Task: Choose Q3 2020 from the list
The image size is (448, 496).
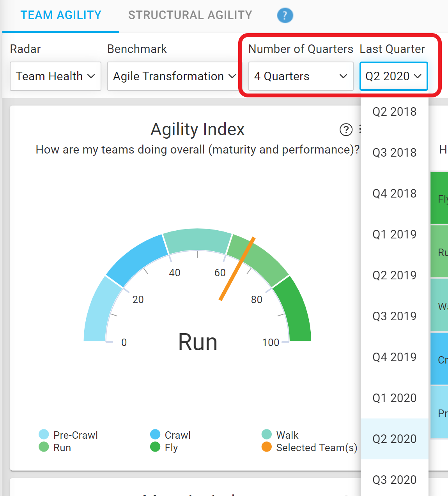Action: [x=395, y=480]
